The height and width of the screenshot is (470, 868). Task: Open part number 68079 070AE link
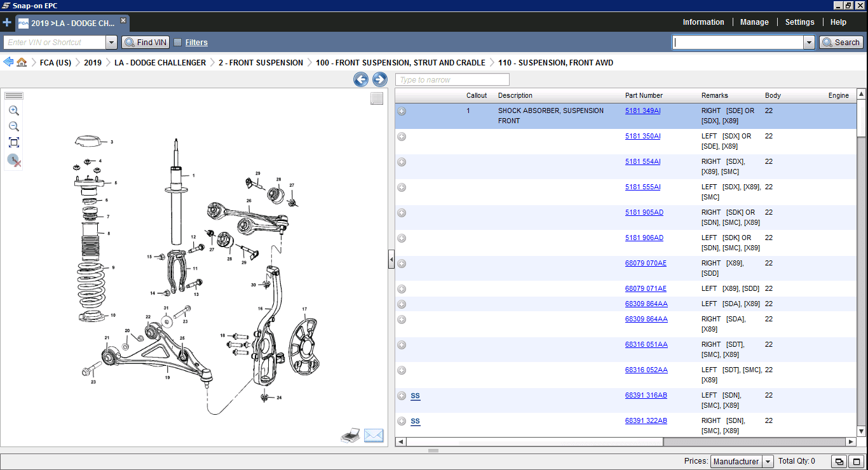pyautogui.click(x=646, y=263)
